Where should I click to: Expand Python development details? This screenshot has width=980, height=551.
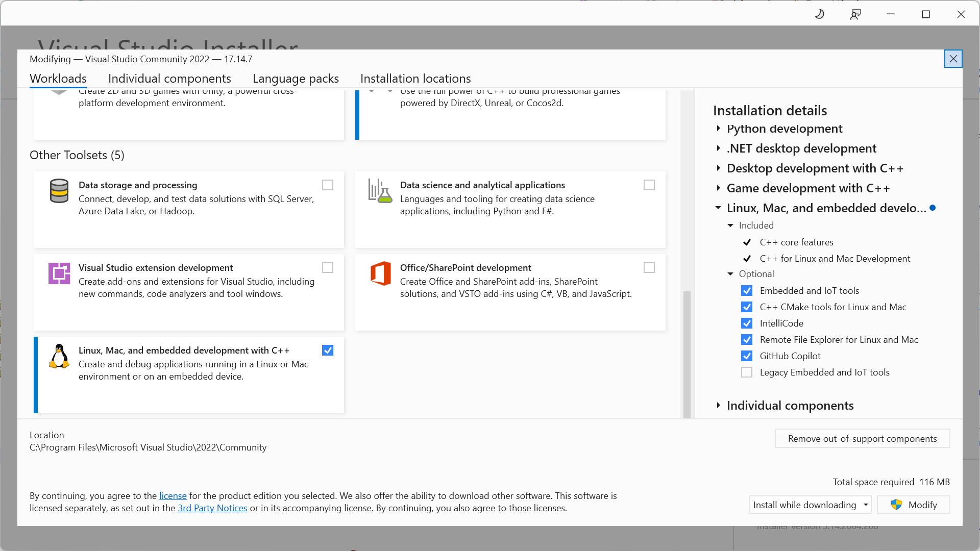point(718,129)
